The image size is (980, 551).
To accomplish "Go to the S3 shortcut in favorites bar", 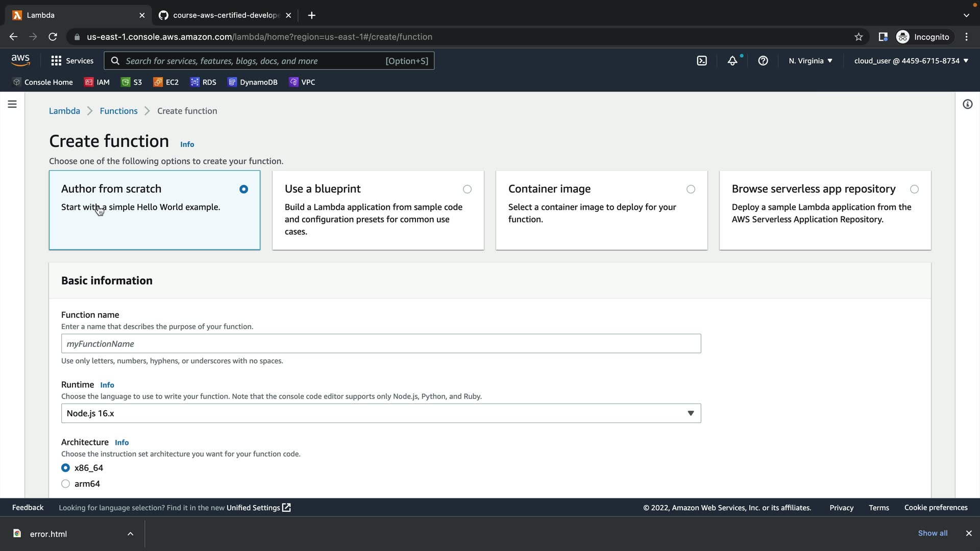I will (x=132, y=82).
